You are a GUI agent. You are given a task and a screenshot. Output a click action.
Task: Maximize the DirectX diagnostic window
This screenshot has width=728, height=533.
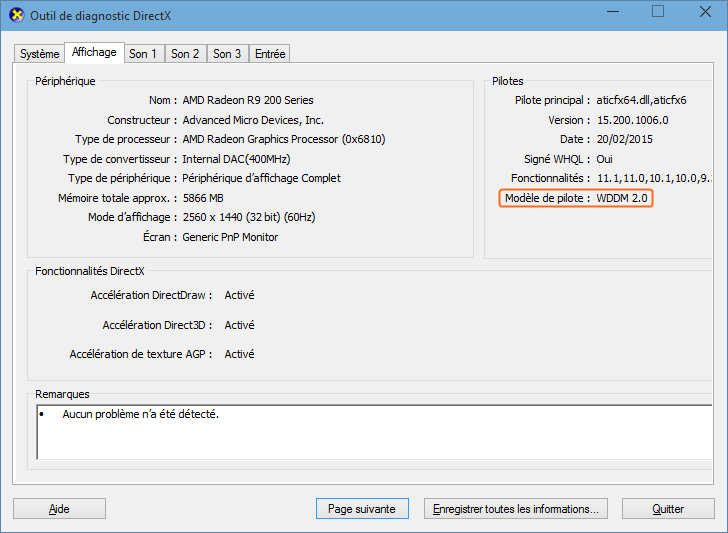(658, 12)
